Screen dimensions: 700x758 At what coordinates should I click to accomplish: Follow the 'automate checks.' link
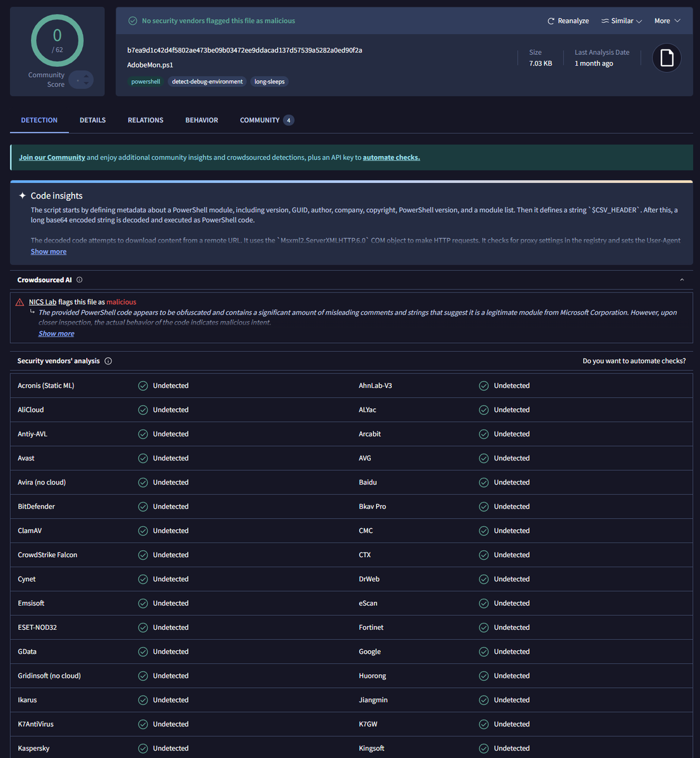(391, 157)
